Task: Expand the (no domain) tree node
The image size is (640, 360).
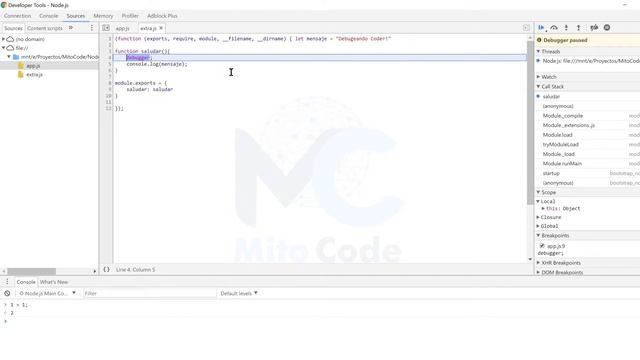Action: coord(4,39)
